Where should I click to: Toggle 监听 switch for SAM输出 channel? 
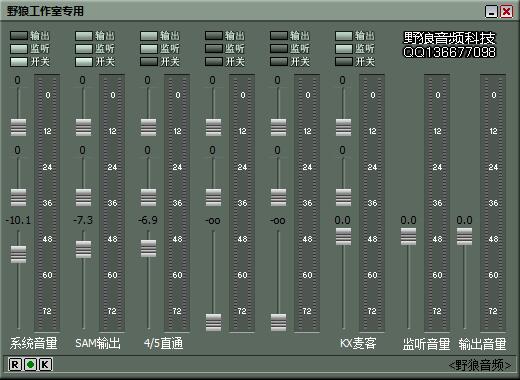click(x=84, y=49)
